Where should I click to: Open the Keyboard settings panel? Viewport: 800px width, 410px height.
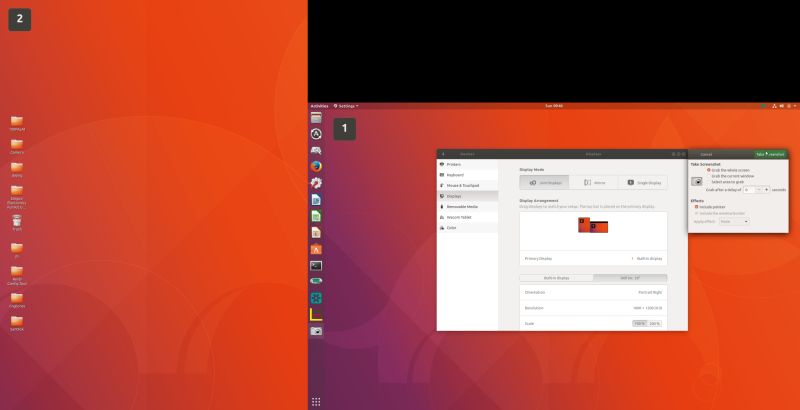coord(467,175)
